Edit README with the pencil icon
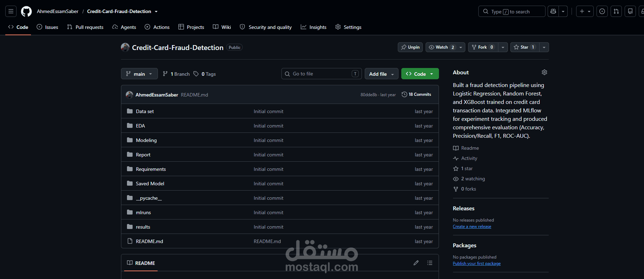The image size is (644, 279). pos(416,263)
